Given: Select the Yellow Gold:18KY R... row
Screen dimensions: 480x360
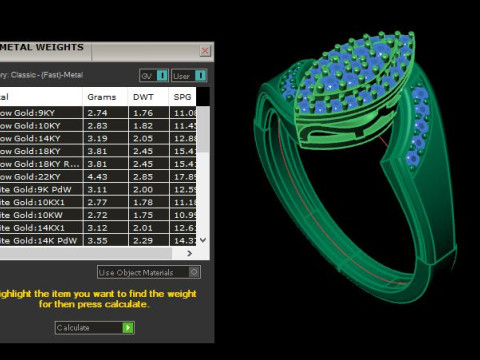Looking at the screenshot, I should [98, 164].
